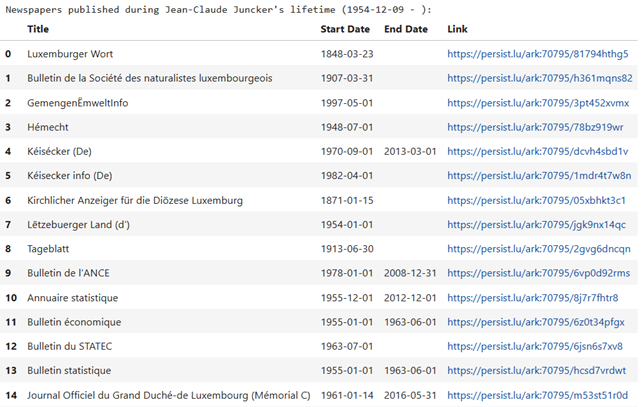642x407 pixels.
Task: Click end date 2008-12-31
Action: [x=410, y=273]
